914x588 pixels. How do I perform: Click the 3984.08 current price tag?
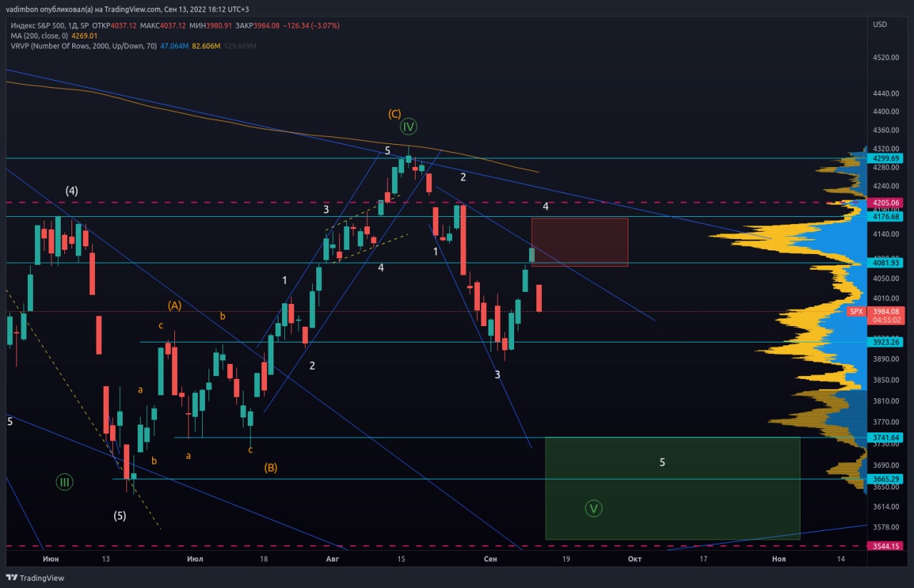(885, 311)
